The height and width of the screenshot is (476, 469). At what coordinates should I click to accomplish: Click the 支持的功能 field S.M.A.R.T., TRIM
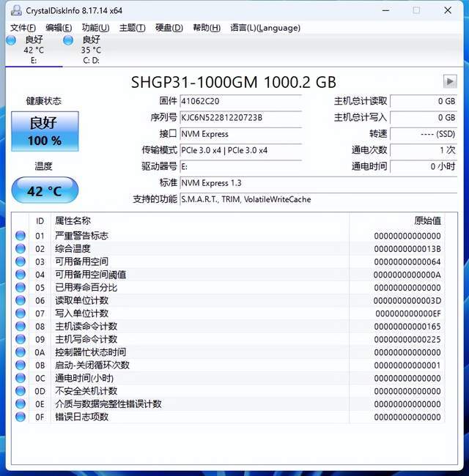pos(318,199)
